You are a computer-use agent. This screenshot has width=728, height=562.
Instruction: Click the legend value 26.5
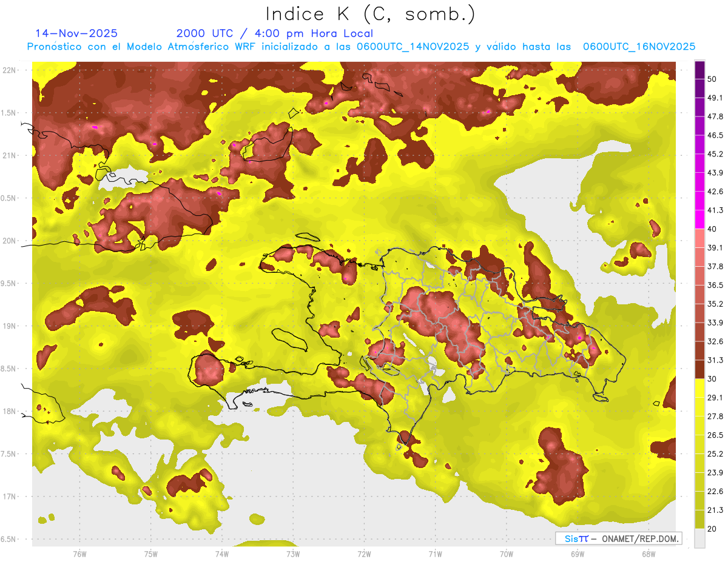[715, 435]
